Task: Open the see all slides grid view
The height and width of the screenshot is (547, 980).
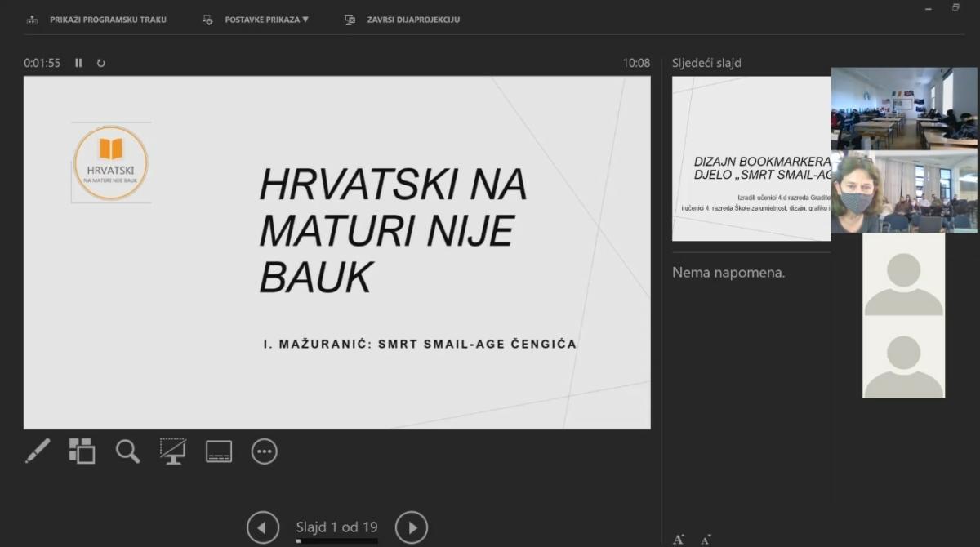Action: pyautogui.click(x=82, y=451)
